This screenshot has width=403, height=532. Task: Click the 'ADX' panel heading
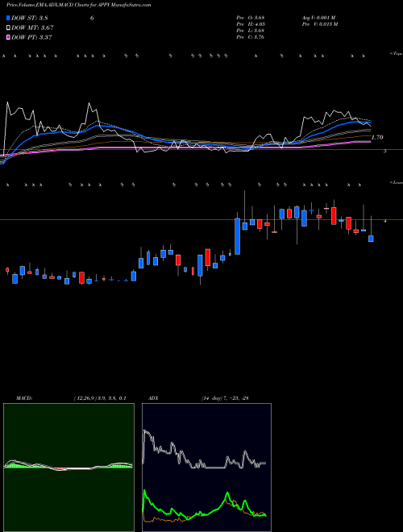(x=153, y=398)
